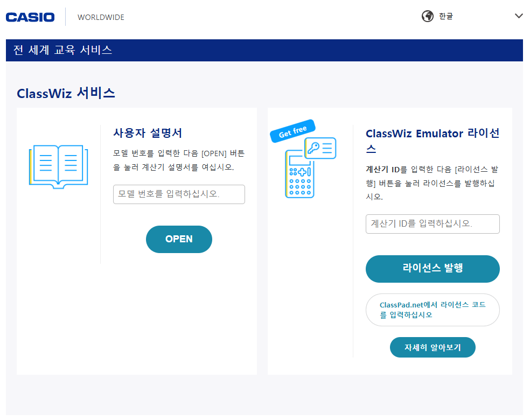Click the ClassWiz Emulator 라이선스 title
The image size is (530, 420).
coord(433,141)
